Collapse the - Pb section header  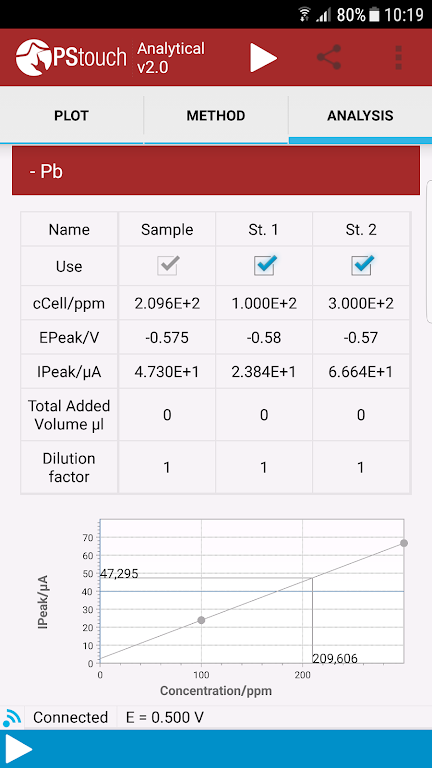tap(216, 171)
